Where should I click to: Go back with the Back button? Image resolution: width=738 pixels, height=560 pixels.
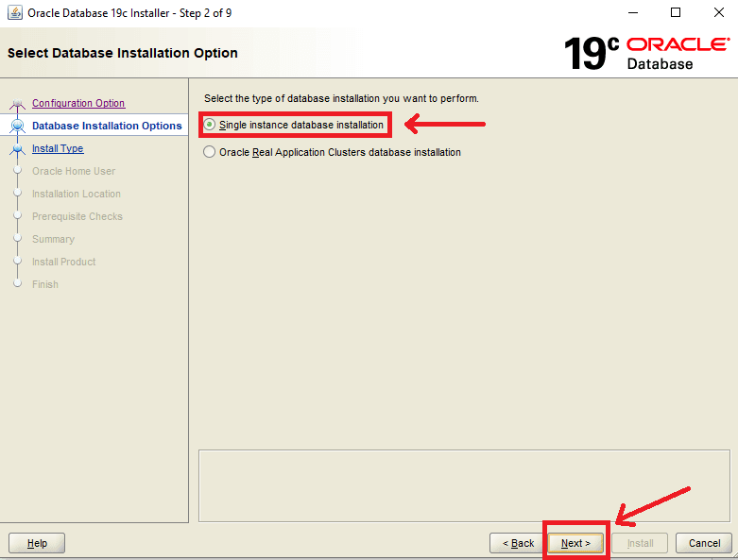[x=518, y=543]
